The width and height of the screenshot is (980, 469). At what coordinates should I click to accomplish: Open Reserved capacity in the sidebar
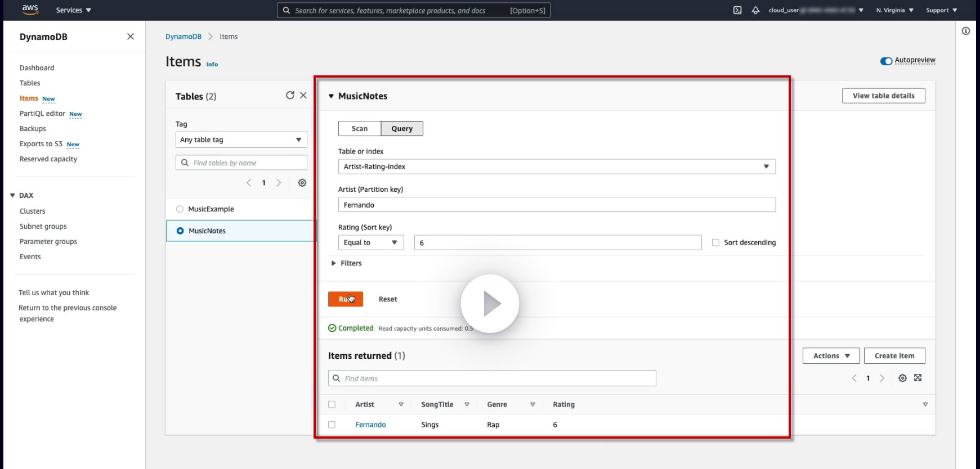coord(48,159)
